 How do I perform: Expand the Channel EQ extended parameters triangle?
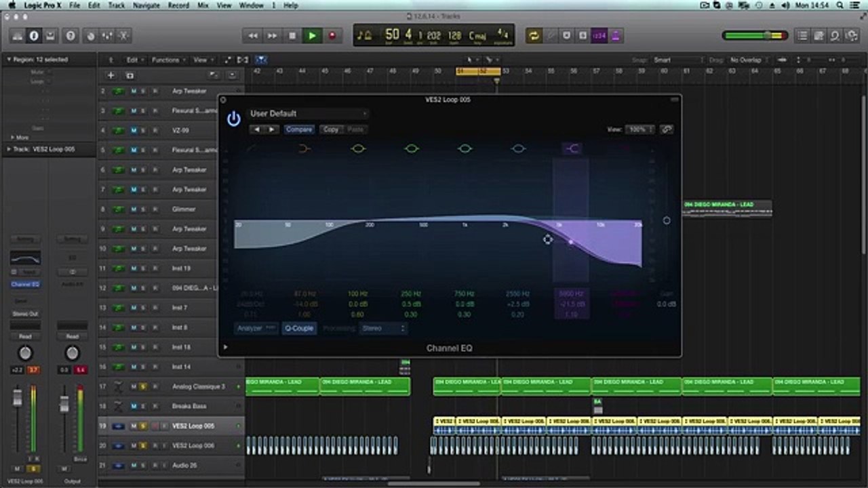[225, 347]
